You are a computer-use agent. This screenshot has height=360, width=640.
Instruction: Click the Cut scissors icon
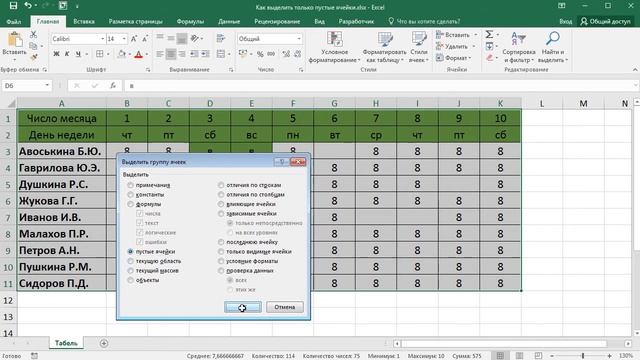click(x=33, y=35)
